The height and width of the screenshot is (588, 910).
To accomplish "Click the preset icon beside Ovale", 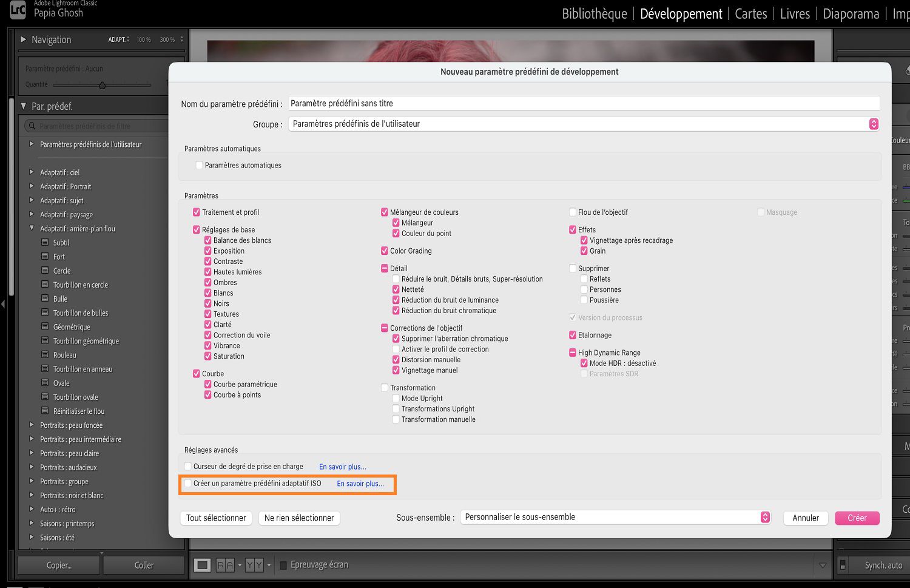I will pos(45,382).
